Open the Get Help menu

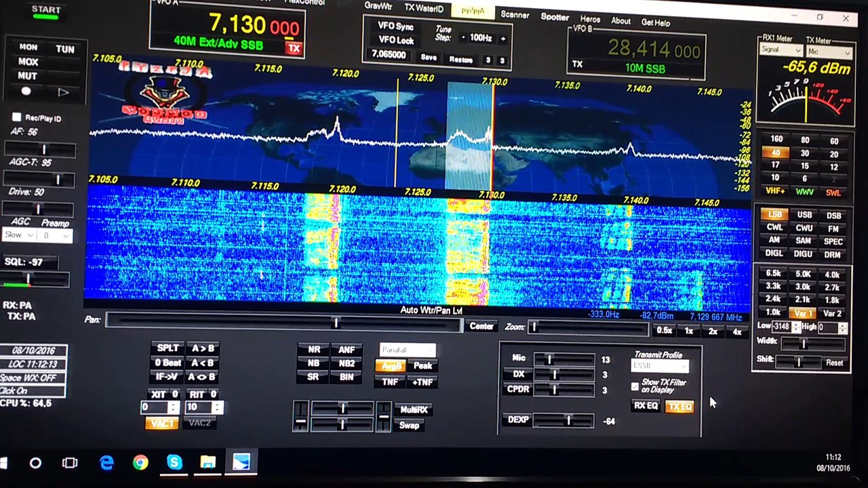tap(656, 22)
